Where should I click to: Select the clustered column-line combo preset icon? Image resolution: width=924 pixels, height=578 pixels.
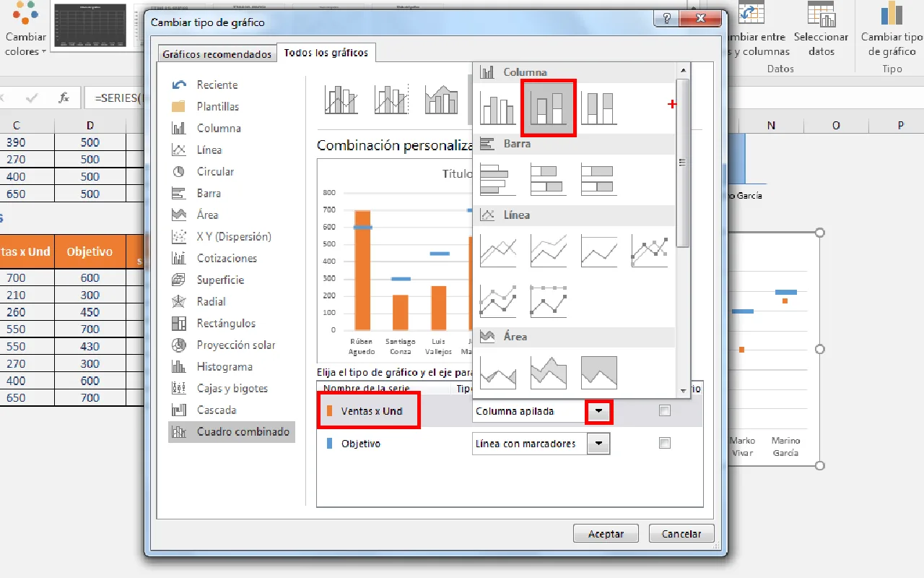tap(341, 99)
